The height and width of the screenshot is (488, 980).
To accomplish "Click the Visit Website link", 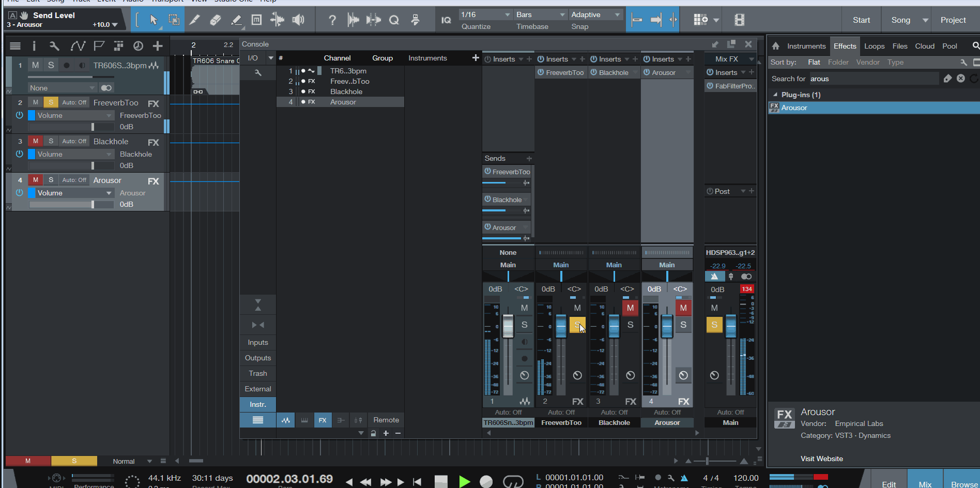I will [x=821, y=459].
